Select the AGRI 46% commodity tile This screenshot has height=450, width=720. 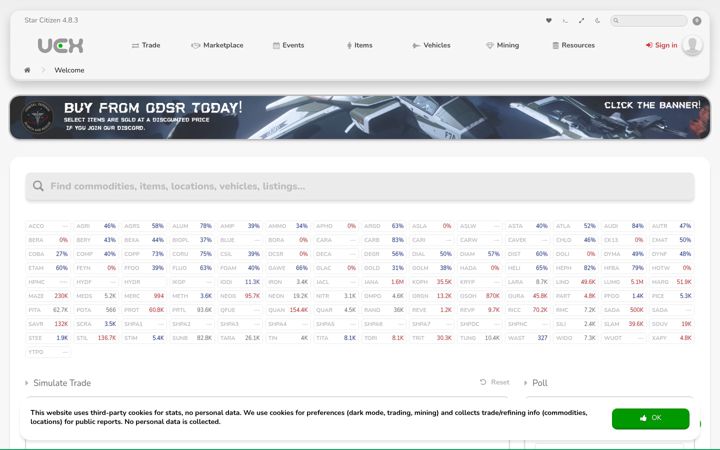pyautogui.click(x=96, y=226)
